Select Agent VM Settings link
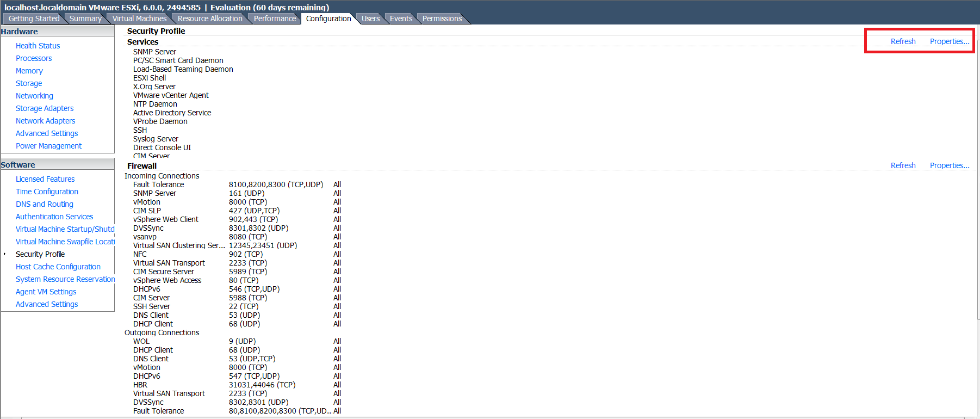The width and height of the screenshot is (980, 419). tap(46, 292)
